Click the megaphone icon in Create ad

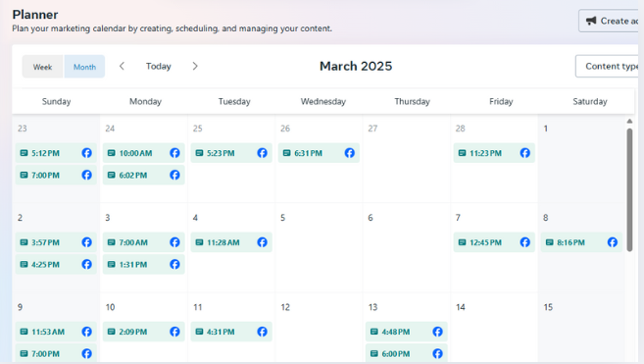[x=591, y=21]
